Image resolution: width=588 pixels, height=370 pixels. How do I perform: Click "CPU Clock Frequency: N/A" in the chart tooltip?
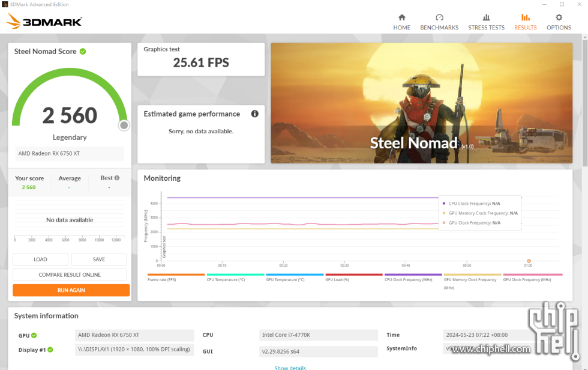475,204
